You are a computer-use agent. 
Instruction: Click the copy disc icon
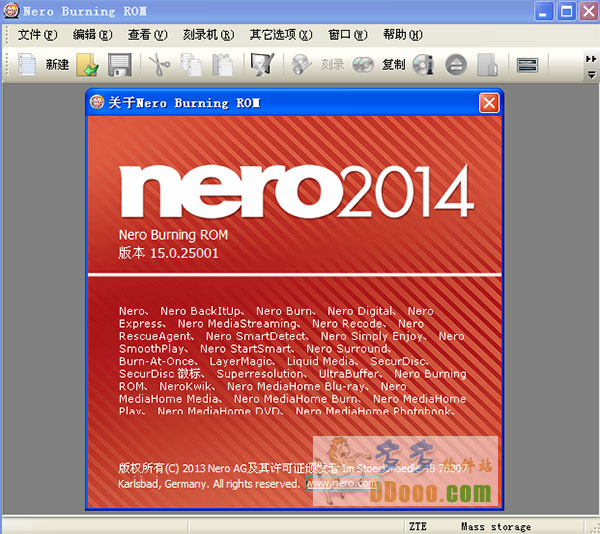363,64
